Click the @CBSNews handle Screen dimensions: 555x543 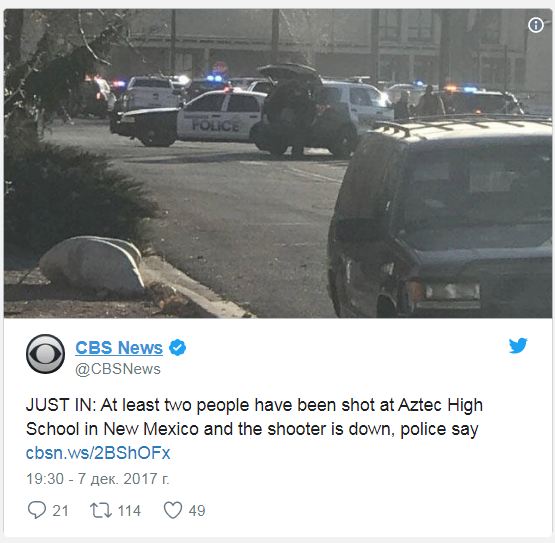[118, 369]
